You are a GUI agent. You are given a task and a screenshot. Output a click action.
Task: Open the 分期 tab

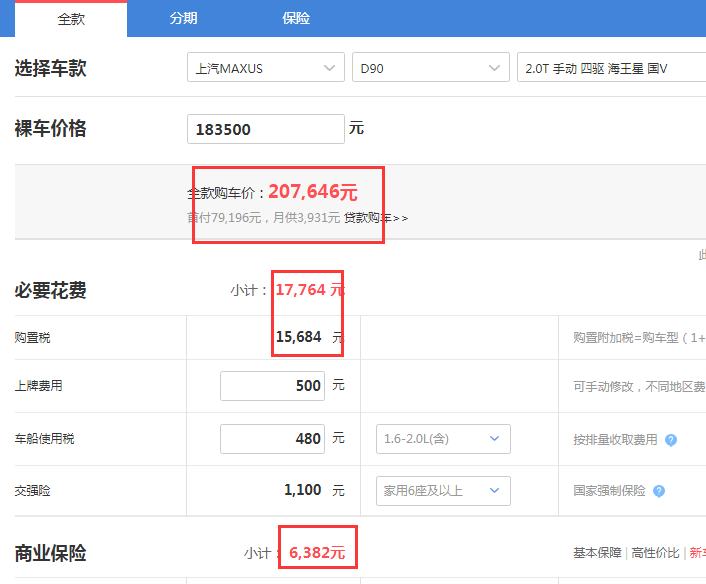click(x=183, y=18)
